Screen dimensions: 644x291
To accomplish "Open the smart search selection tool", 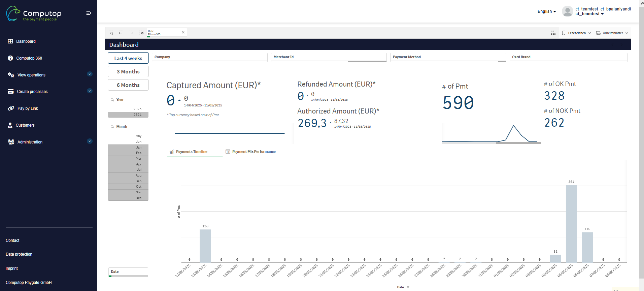I will pyautogui.click(x=111, y=33).
